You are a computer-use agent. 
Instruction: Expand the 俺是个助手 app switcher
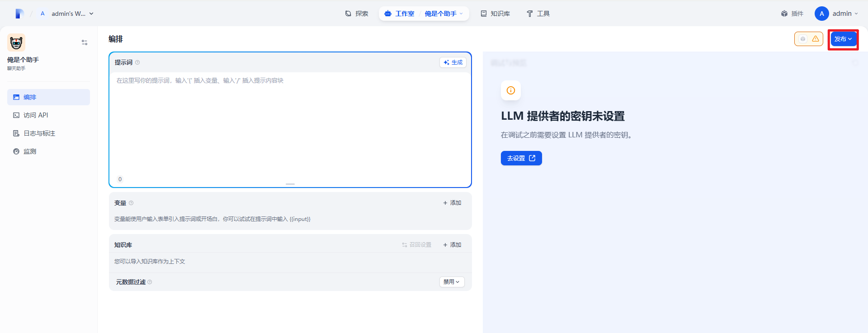(444, 14)
